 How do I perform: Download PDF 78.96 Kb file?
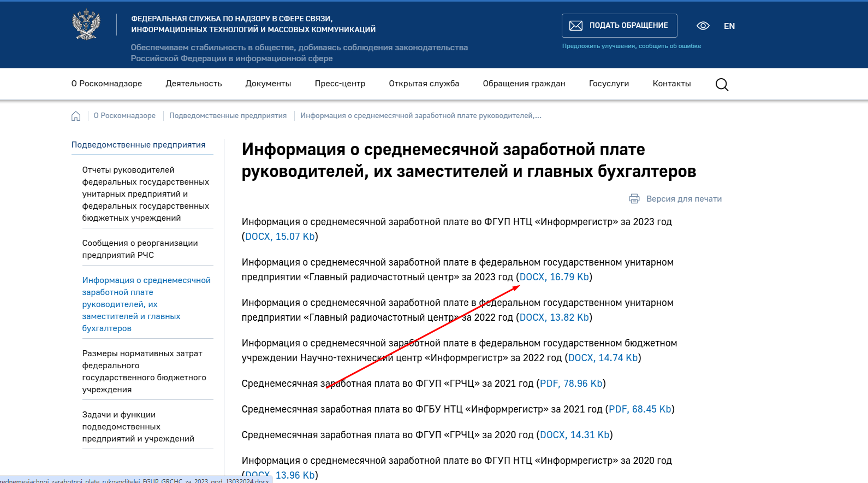[x=571, y=384]
